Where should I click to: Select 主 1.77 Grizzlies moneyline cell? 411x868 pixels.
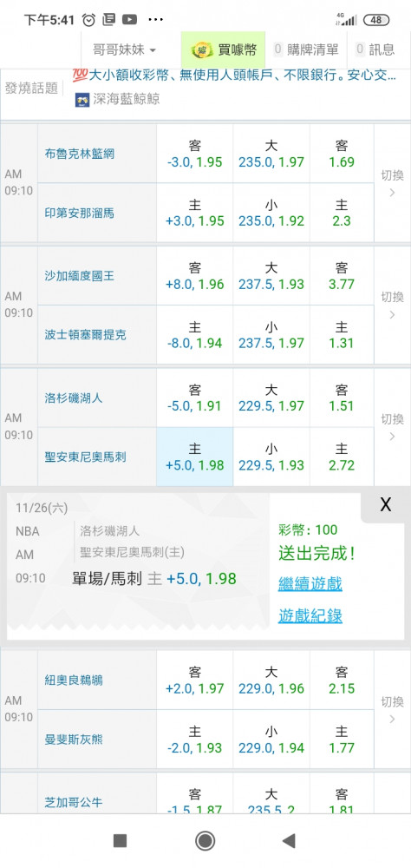(x=342, y=740)
